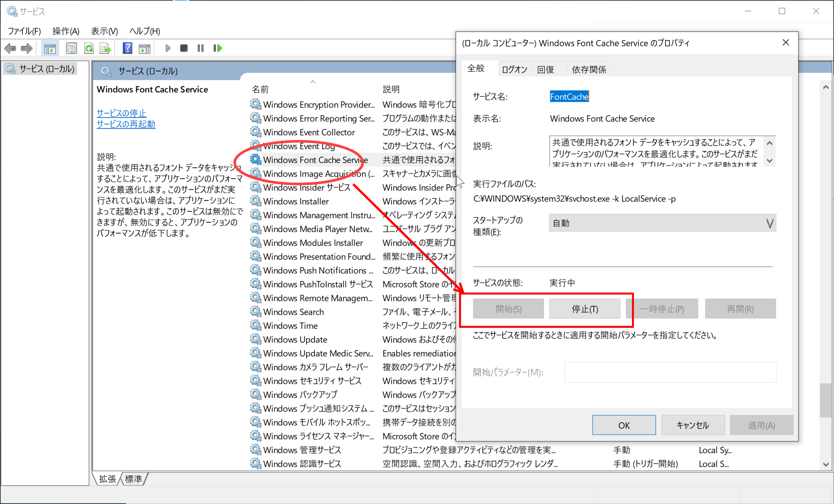Click the Export List toolbar icon

[x=106, y=48]
